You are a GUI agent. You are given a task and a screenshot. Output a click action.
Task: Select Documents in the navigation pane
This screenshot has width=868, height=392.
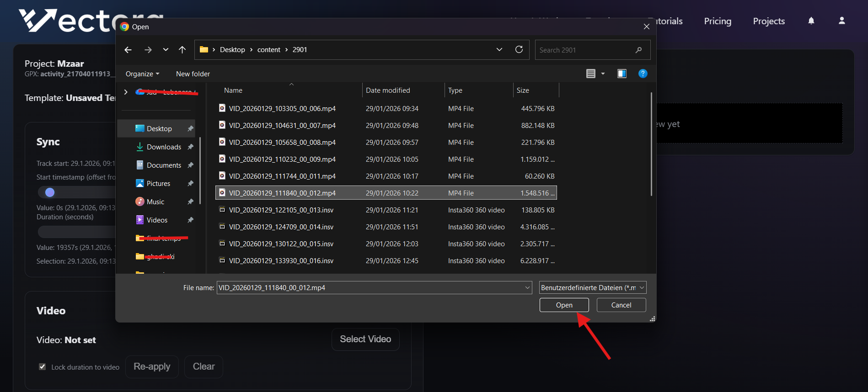point(156,165)
